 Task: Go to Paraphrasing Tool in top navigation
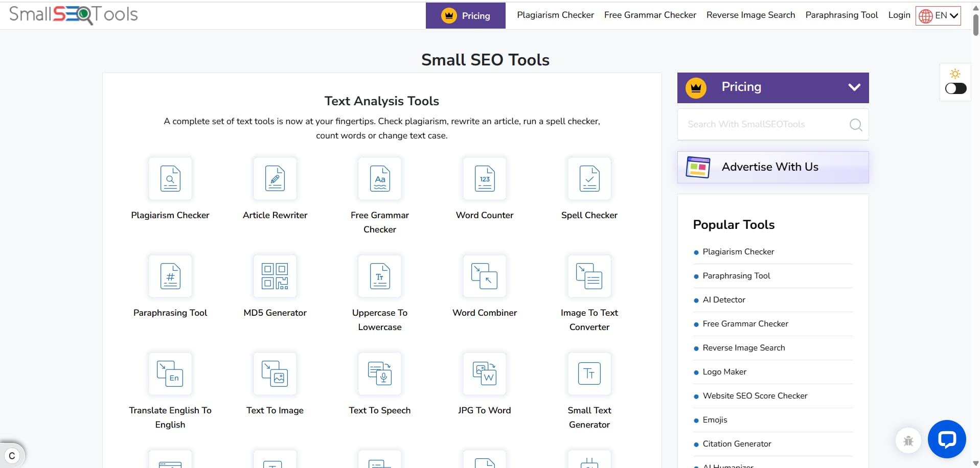tap(841, 15)
